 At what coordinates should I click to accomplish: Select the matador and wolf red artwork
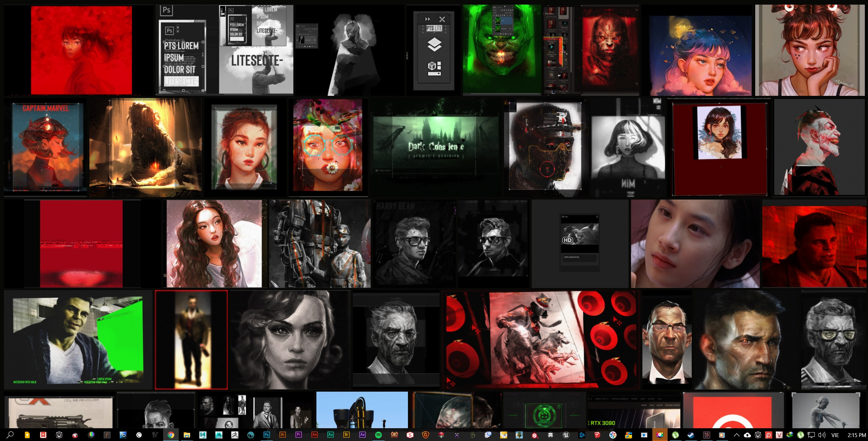(541, 340)
